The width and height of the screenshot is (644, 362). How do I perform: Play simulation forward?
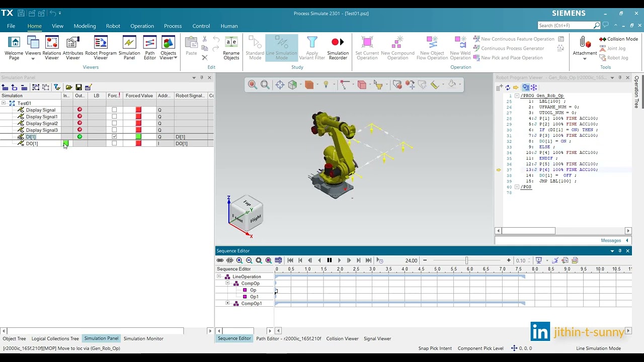pyautogui.click(x=339, y=260)
